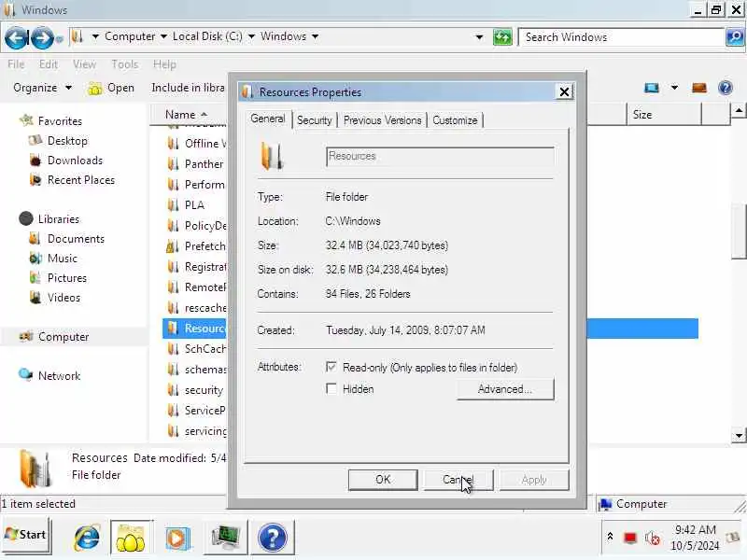The image size is (747, 560).
Task: Select the PLA folder icon
Action: tap(173, 205)
